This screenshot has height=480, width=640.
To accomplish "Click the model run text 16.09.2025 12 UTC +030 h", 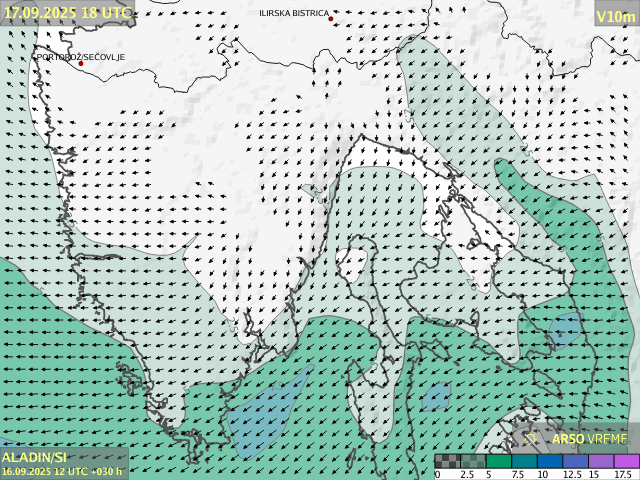I will pos(62,471).
